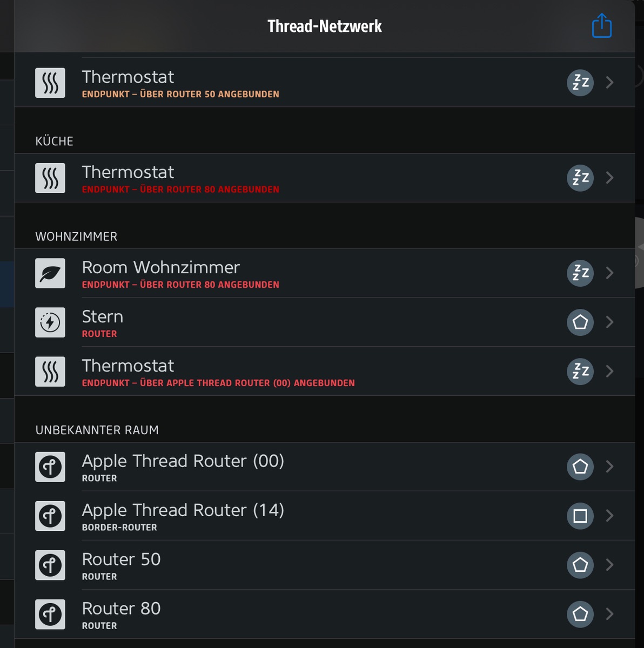Click the Küche Thermostat heating icon
Viewport: 644px width, 648px height.
click(50, 178)
